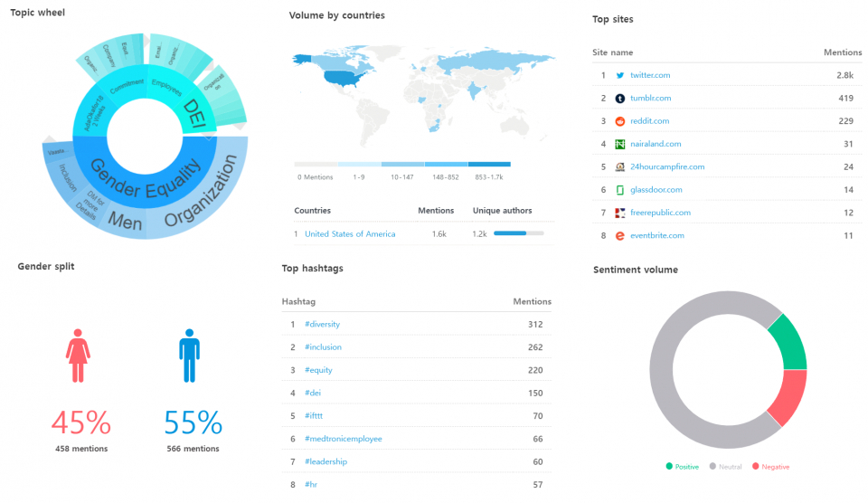
Task: Click the 148-852 map legend swatch
Action: 446,164
